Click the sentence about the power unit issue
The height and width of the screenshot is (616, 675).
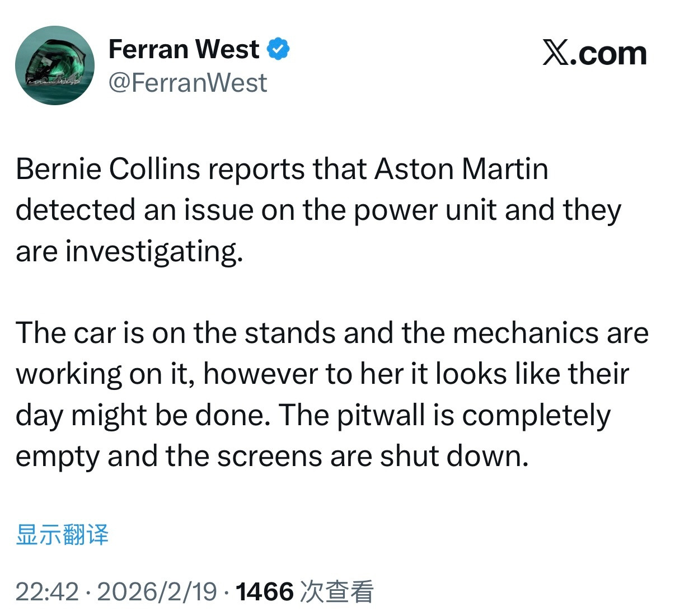coord(319,210)
